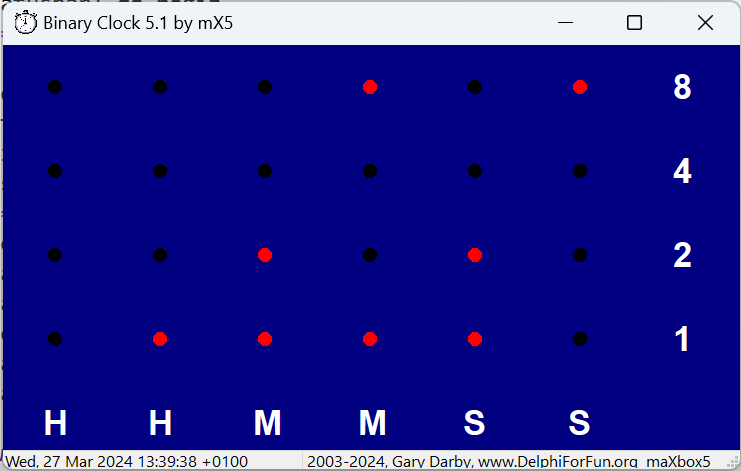Click the row label 2

click(x=682, y=256)
